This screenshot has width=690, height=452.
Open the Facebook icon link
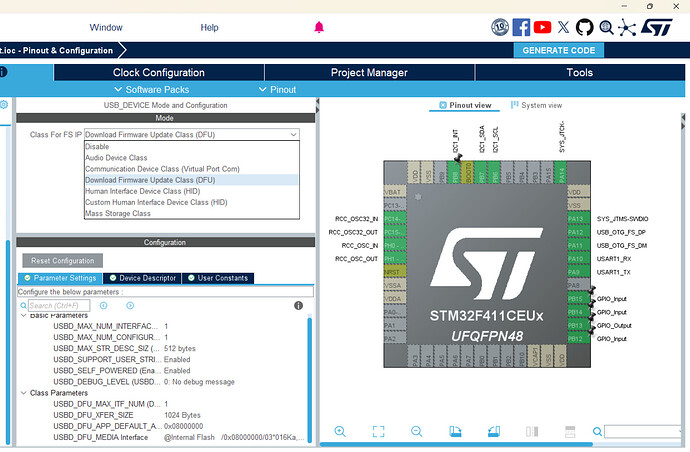point(521,27)
